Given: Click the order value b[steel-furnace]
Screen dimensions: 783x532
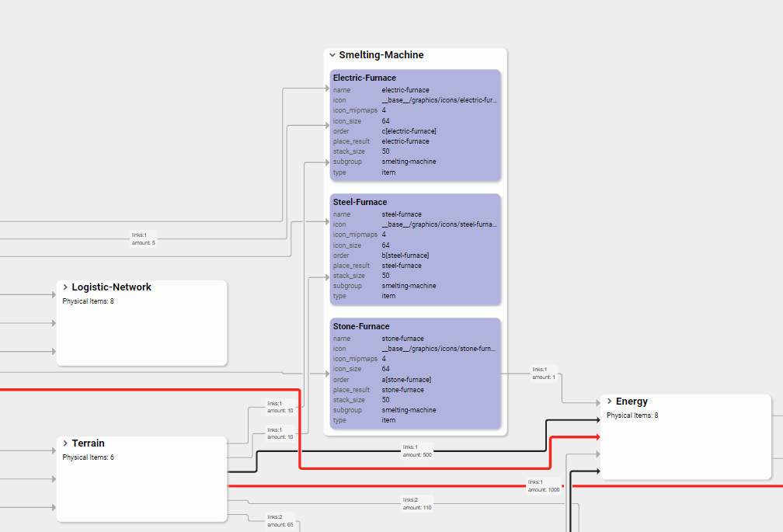Looking at the screenshot, I should (x=405, y=256).
